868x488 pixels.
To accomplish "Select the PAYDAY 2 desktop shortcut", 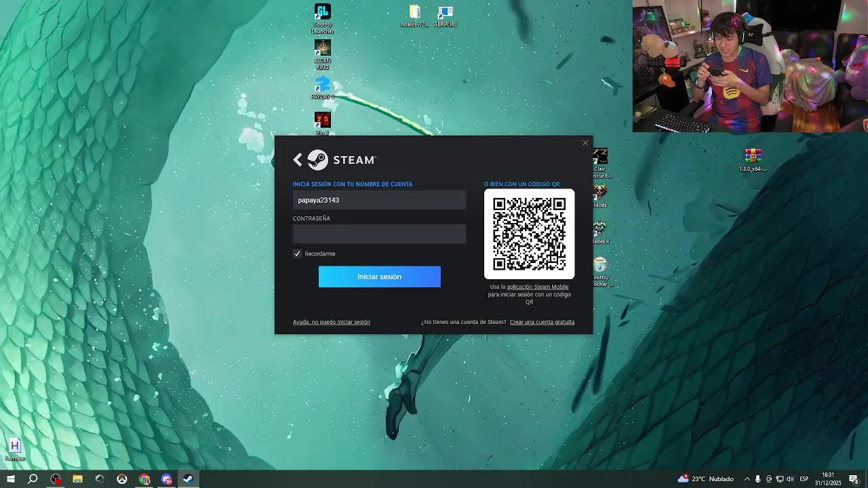I will (323, 88).
